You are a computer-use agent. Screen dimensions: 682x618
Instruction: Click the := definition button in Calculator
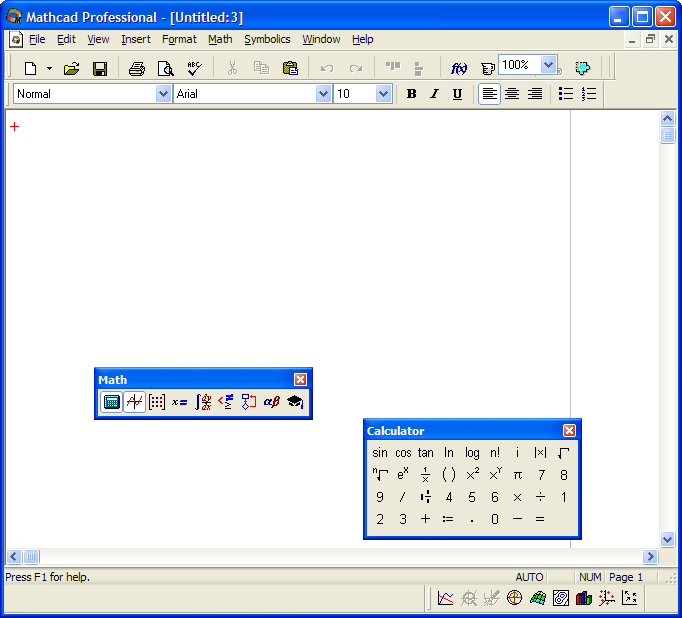(x=448, y=519)
